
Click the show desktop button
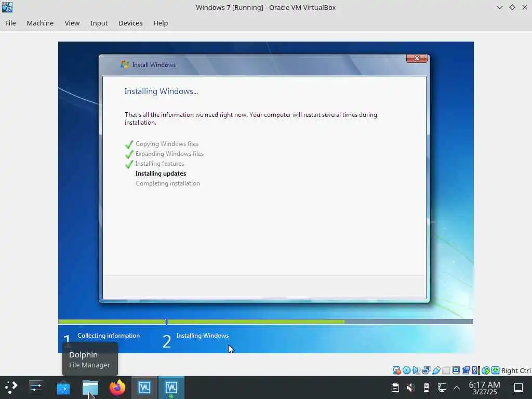pyautogui.click(x=518, y=388)
